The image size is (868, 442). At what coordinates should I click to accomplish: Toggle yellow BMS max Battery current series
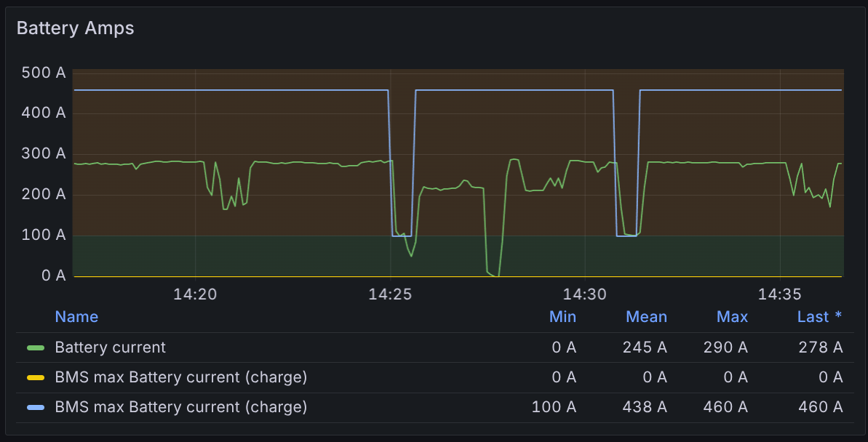(x=180, y=377)
